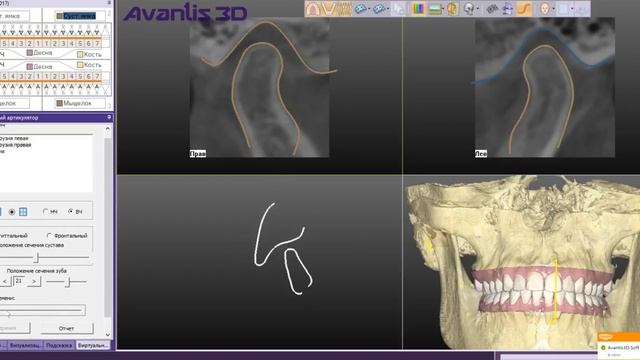
Task: Open dropdown arrow beside first implant icon
Action: [369, 9]
